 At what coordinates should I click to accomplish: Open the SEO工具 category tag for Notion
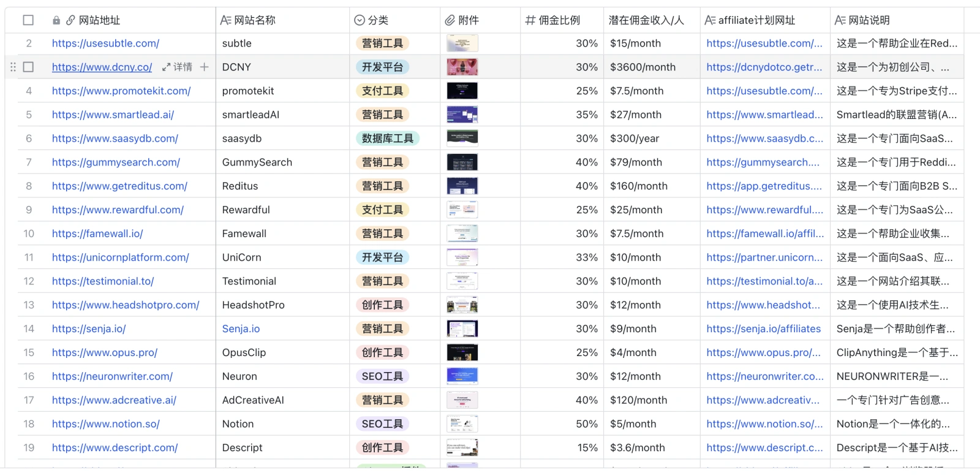[x=382, y=424]
